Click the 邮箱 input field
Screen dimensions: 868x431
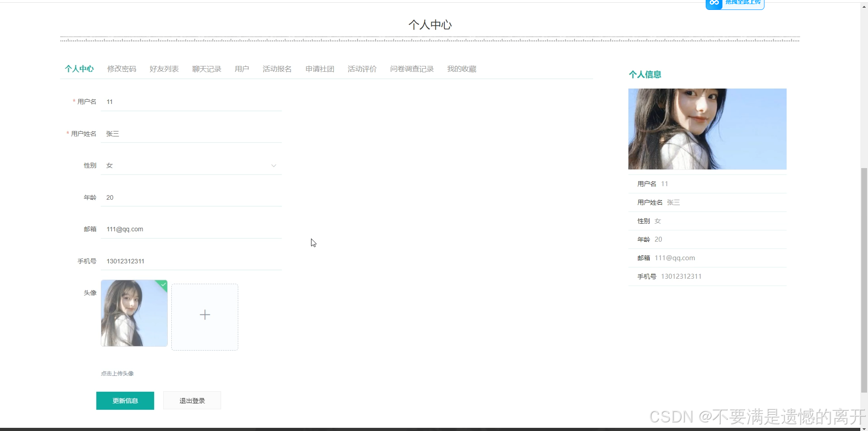coord(191,230)
